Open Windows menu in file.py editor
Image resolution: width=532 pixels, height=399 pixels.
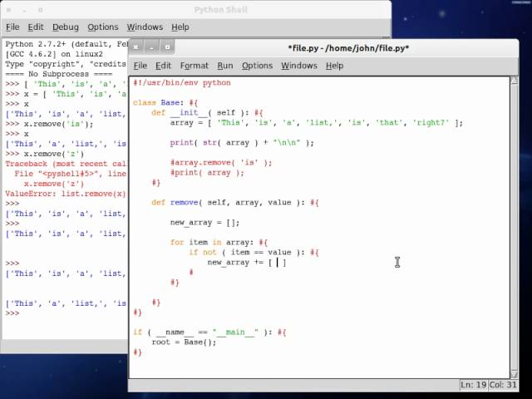click(299, 66)
